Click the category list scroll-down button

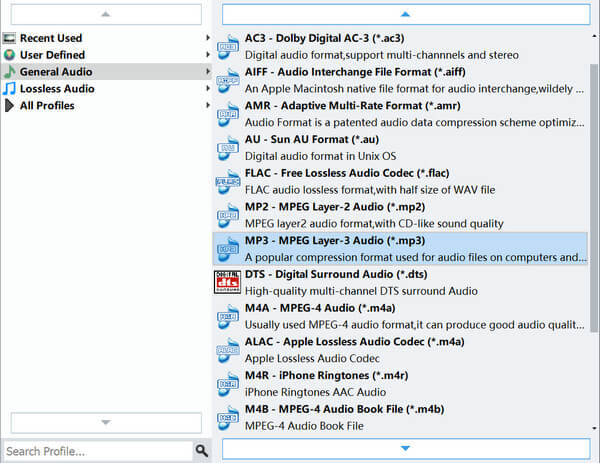click(106, 422)
